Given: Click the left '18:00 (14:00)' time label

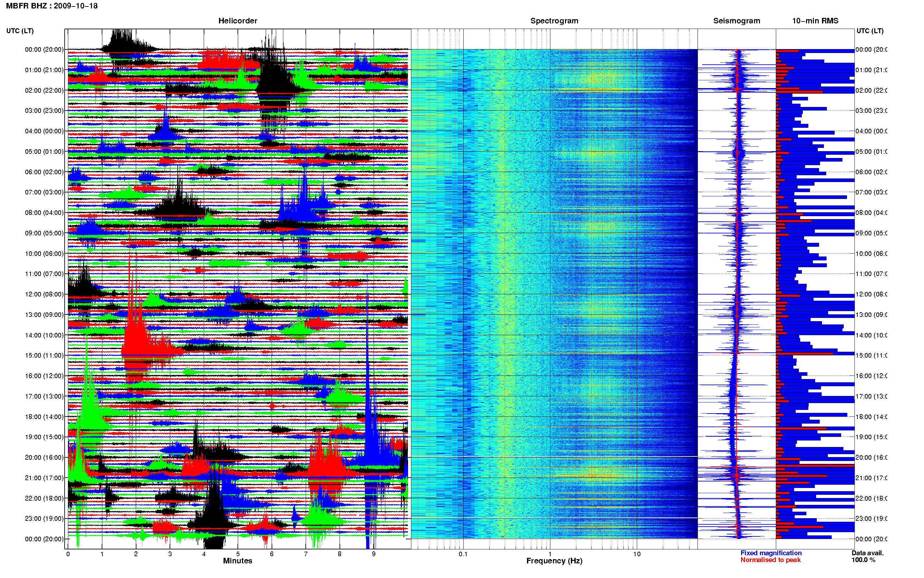Looking at the screenshot, I should [44, 417].
